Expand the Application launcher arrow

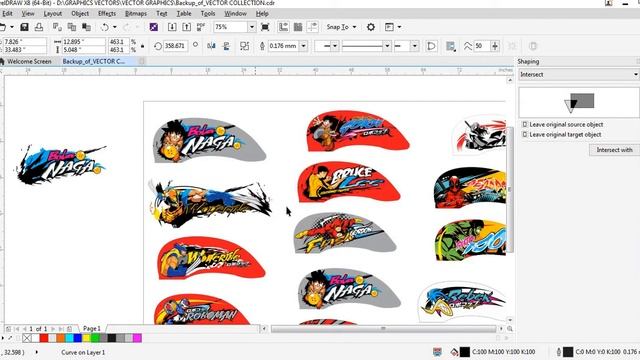click(399, 27)
